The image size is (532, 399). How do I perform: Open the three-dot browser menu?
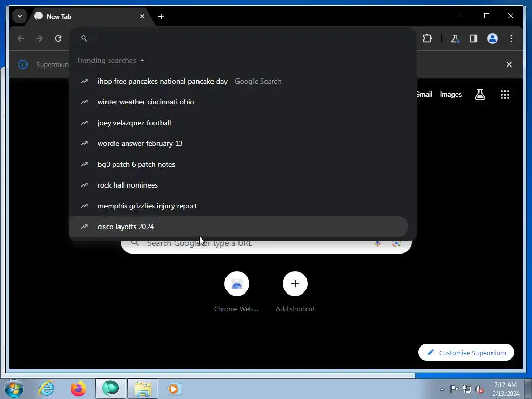(511, 38)
